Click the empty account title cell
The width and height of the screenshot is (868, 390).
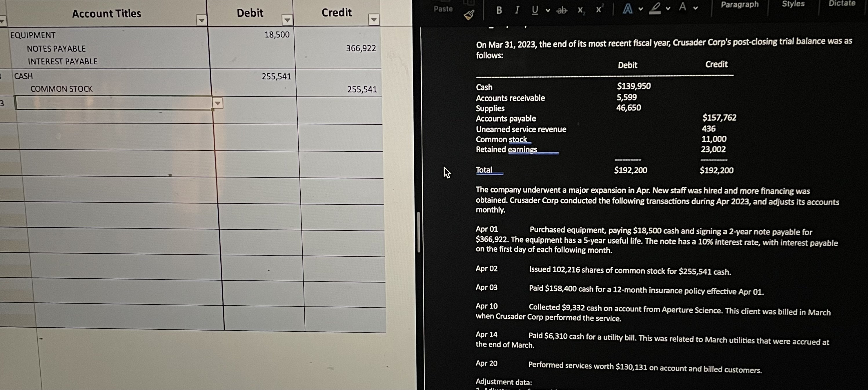pyautogui.click(x=114, y=103)
